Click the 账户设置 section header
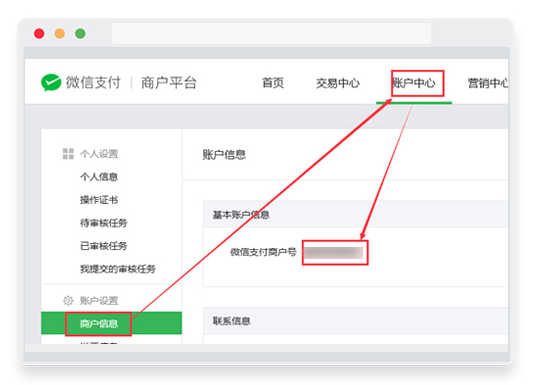533x385 pixels. click(99, 300)
